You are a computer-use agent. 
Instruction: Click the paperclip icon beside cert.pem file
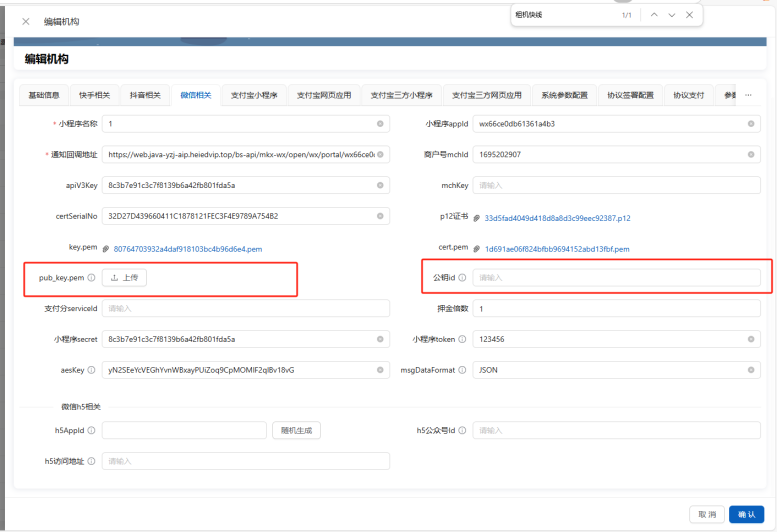click(x=476, y=249)
